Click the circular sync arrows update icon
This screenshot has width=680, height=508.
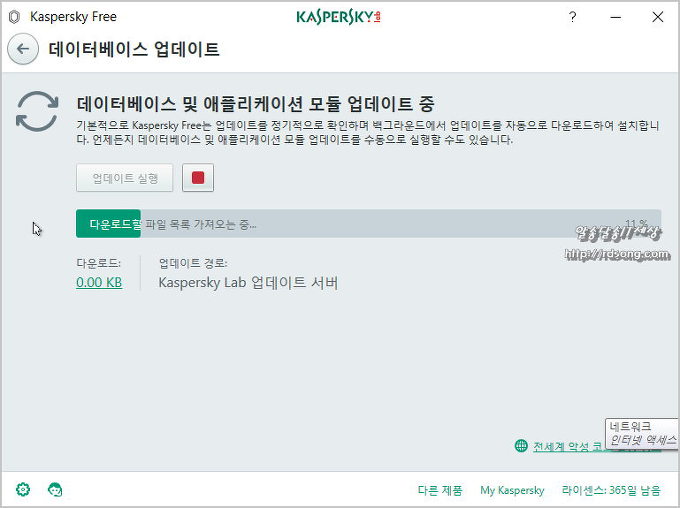point(37,111)
